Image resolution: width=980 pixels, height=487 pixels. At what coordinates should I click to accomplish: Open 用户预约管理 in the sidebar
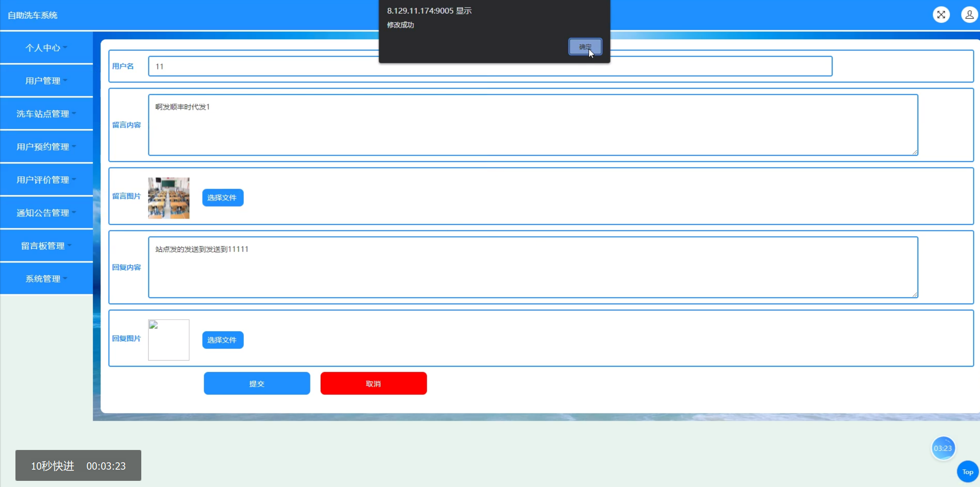46,147
